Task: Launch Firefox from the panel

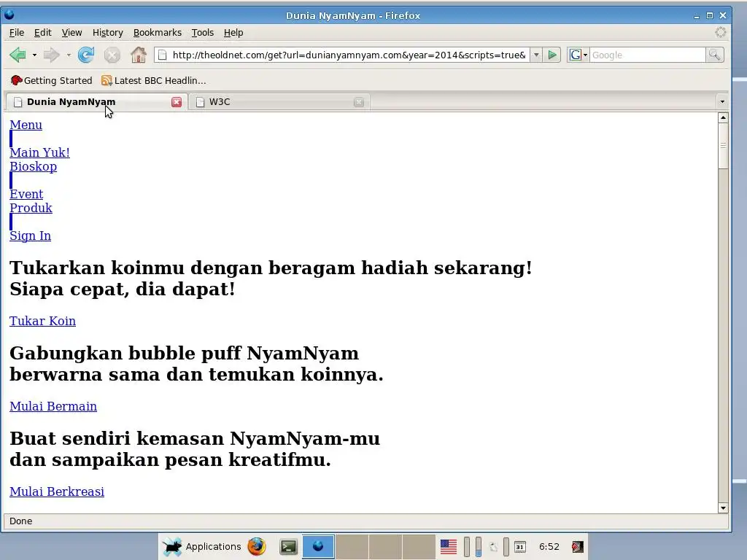Action: pyautogui.click(x=257, y=547)
